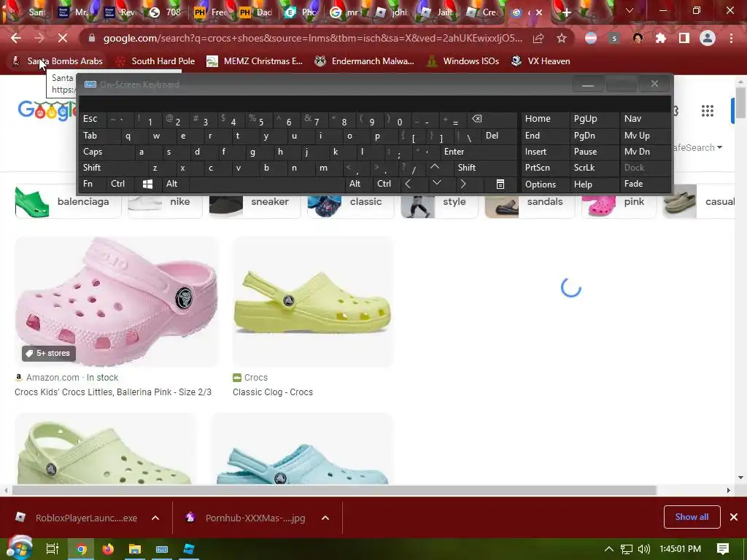This screenshot has width=747, height=560.
Task: Click the address bar URL field
Action: point(312,38)
